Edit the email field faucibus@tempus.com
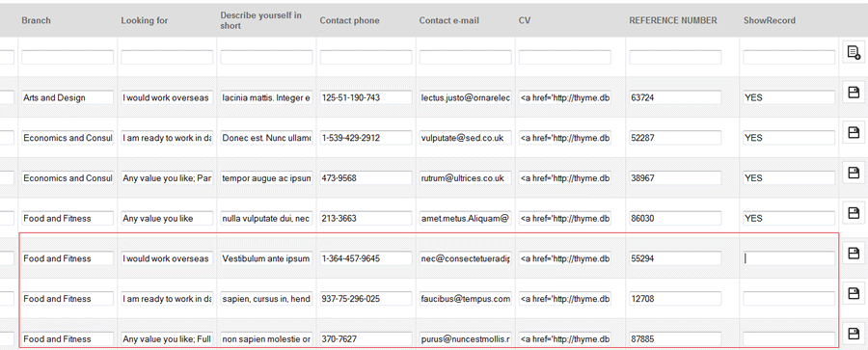 pos(466,299)
